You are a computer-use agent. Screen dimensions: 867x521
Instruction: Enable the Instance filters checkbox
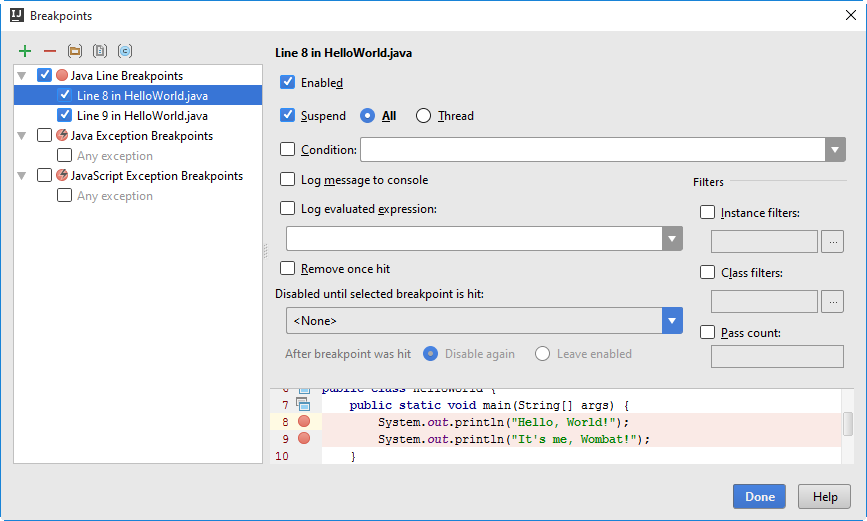[x=707, y=212]
